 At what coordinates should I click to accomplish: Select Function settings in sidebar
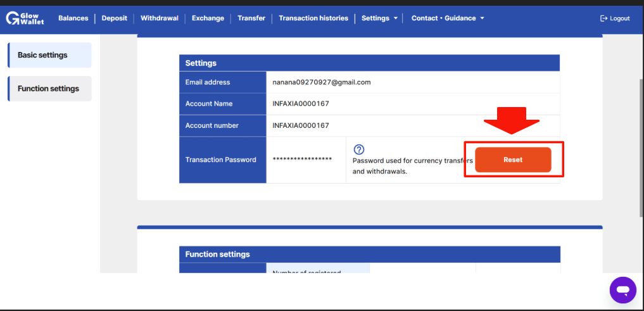click(x=49, y=89)
